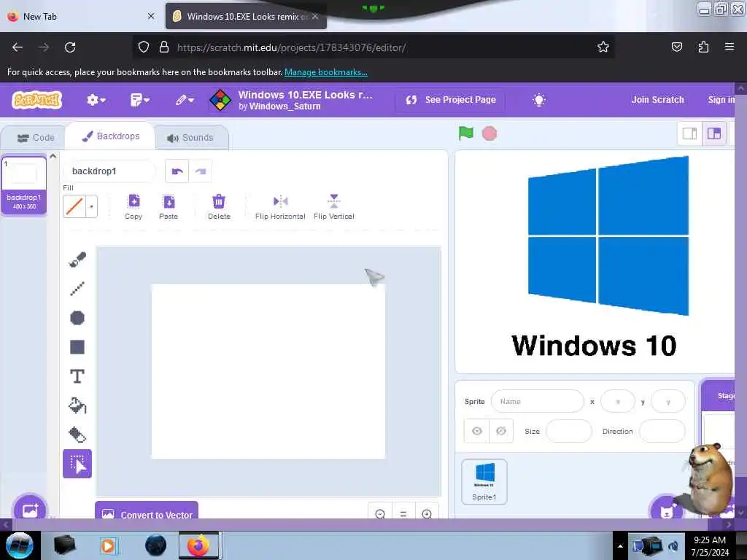The width and height of the screenshot is (747, 560).
Task: Click Sign in link
Action: tap(721, 100)
